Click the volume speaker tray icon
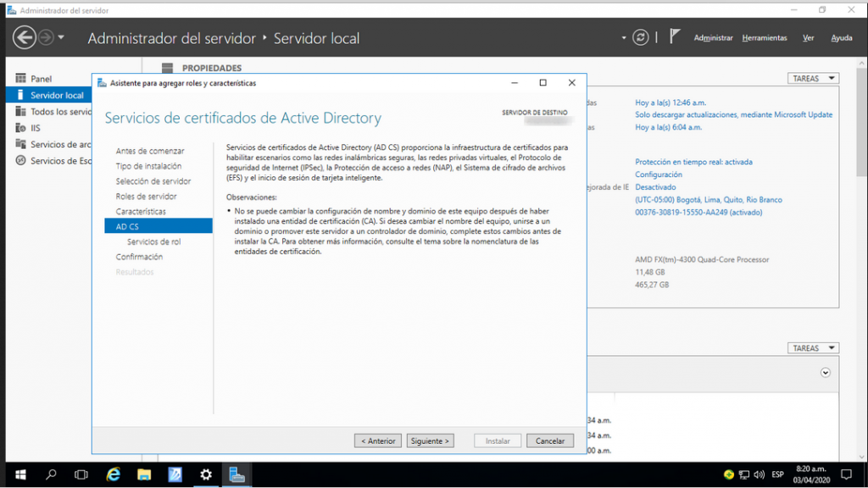868x488 pixels. tap(759, 474)
